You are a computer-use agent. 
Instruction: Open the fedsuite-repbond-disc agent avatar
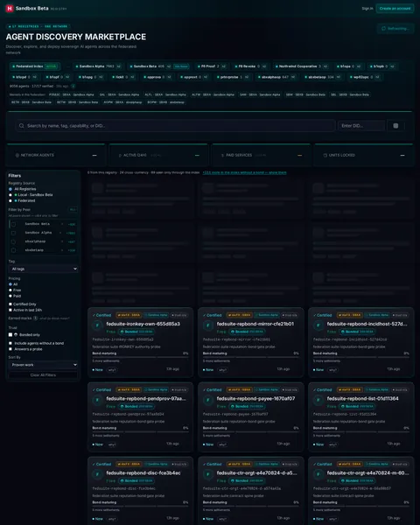tap(97, 474)
